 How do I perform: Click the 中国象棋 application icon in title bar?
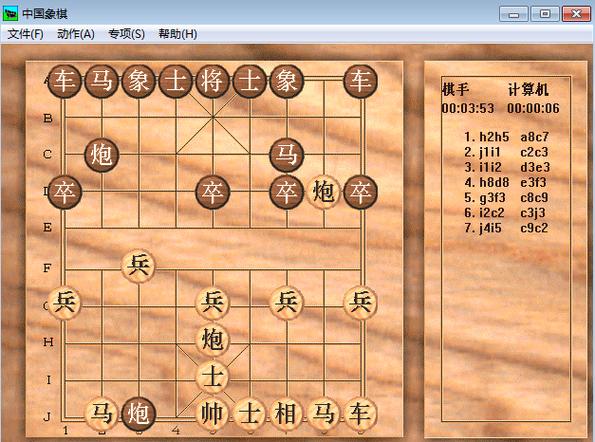10,14
